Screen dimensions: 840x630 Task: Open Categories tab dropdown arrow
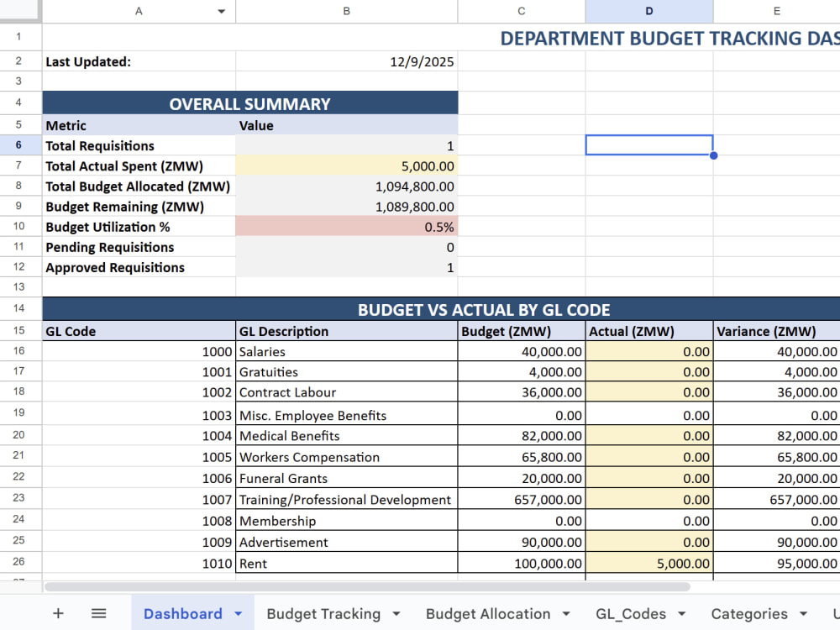click(x=804, y=614)
